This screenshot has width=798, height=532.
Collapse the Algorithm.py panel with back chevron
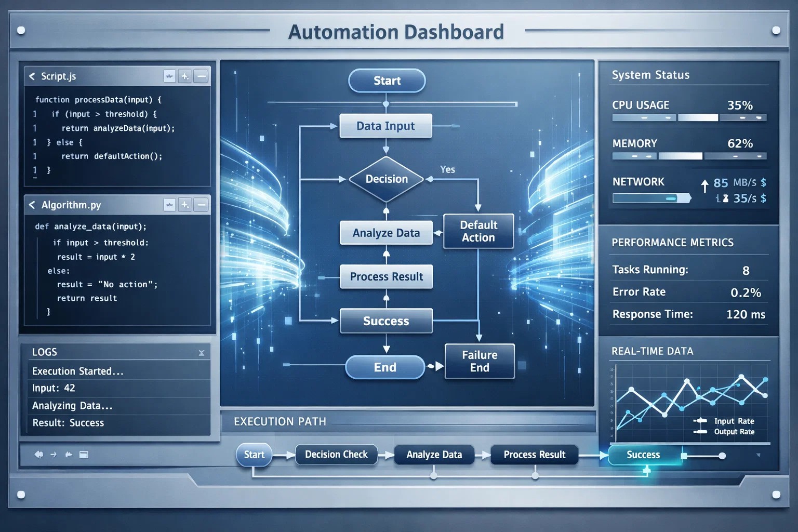pyautogui.click(x=32, y=205)
